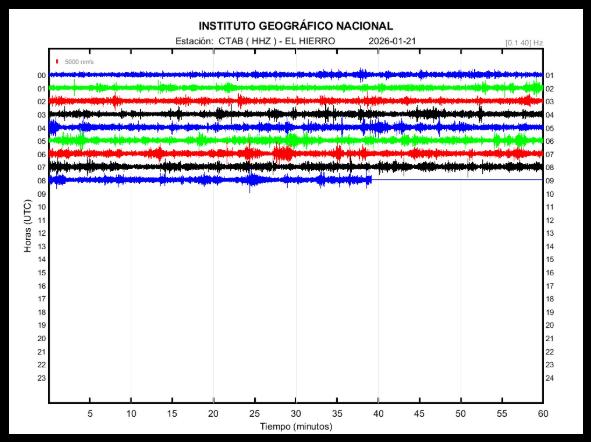Screen dimensions: 591x442
Task: Click the 25 tick on the Tiempo axis
Action: 254,413
